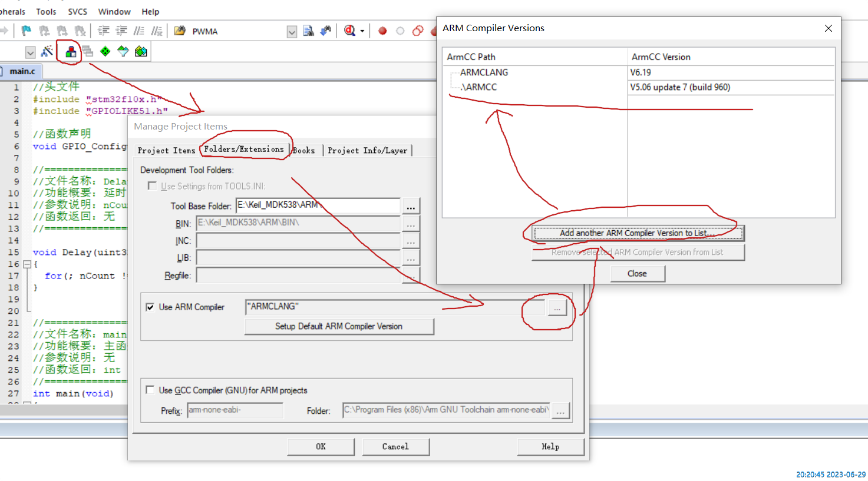Screen dimensions: 868x481
Task: Browse for Tool Base Folder button
Action: (411, 207)
